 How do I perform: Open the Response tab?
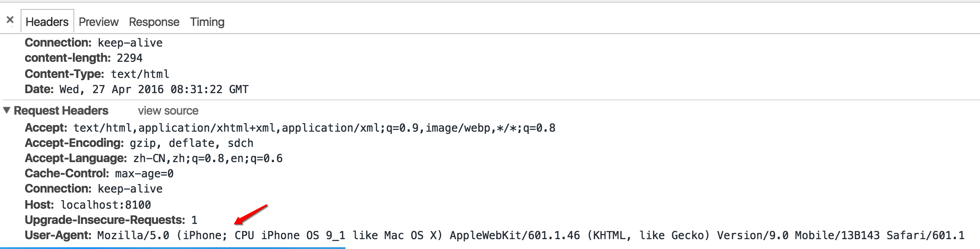click(x=154, y=22)
